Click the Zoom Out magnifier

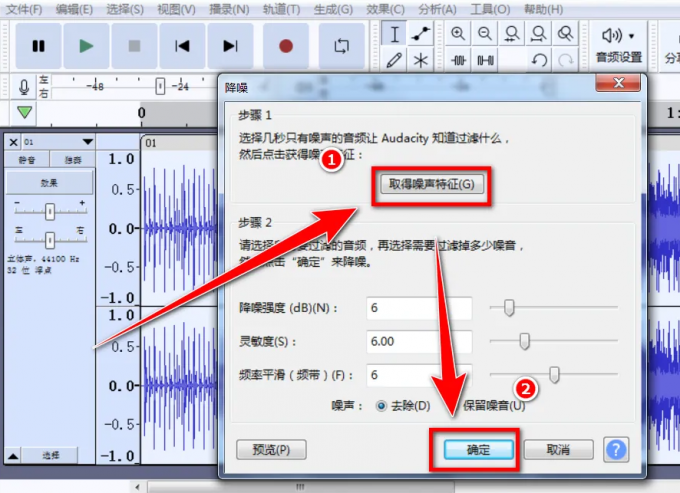point(484,33)
